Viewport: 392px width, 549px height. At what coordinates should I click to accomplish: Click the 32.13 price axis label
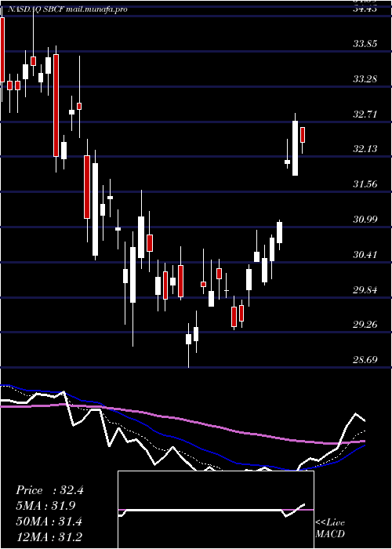click(x=365, y=149)
